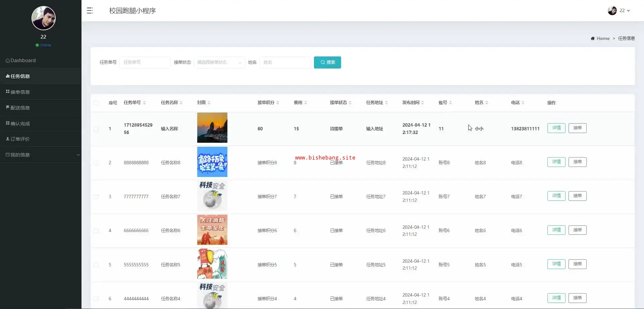This screenshot has height=309, width=644.
Task: Click 详情 button for task 8888888888
Action: pos(556,162)
